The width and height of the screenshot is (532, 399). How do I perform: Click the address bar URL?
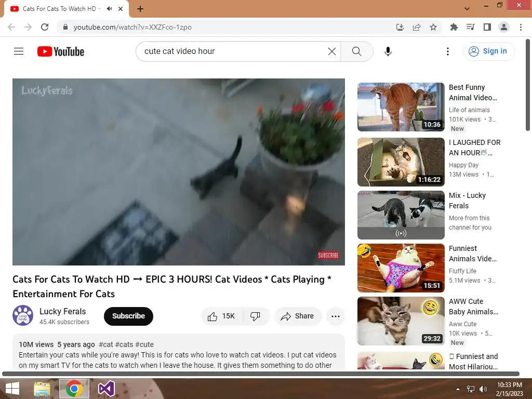132,27
